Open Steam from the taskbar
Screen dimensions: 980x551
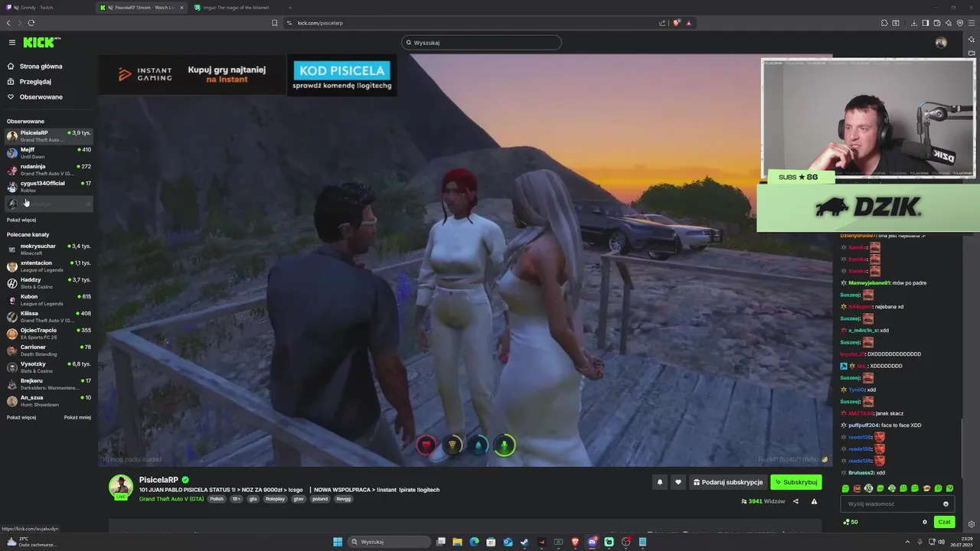click(x=524, y=542)
